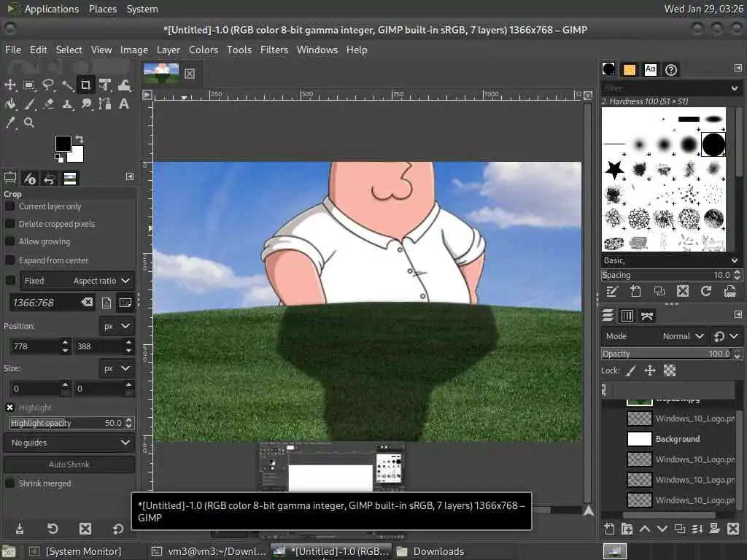Click the Fuzzy Select wand tool
Screen dimensions: 747x560
[x=67, y=86]
